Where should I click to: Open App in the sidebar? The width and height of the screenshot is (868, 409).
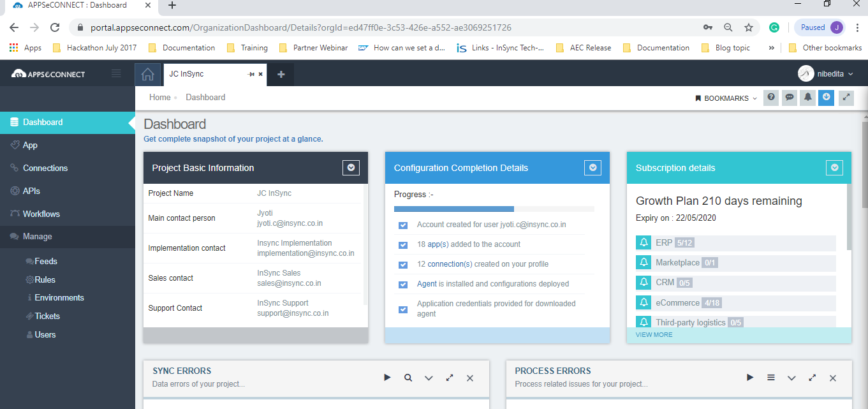pyautogui.click(x=68, y=145)
